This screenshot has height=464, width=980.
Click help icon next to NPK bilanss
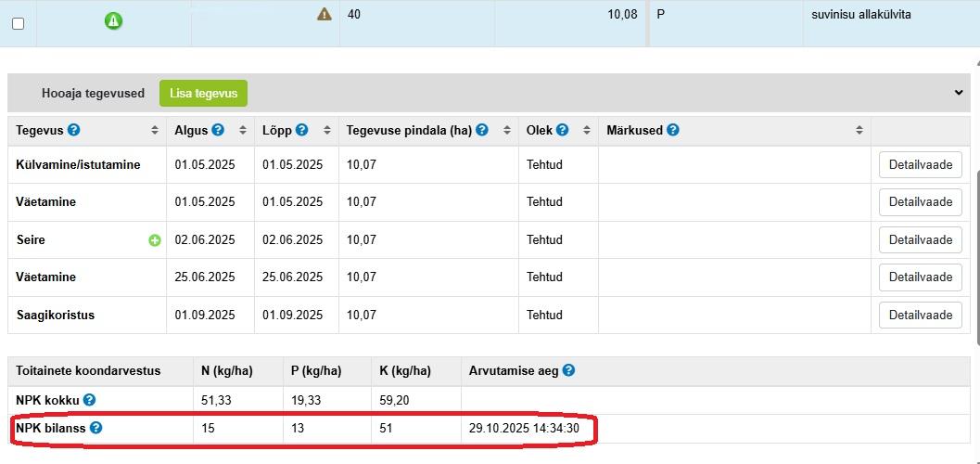coord(95,428)
